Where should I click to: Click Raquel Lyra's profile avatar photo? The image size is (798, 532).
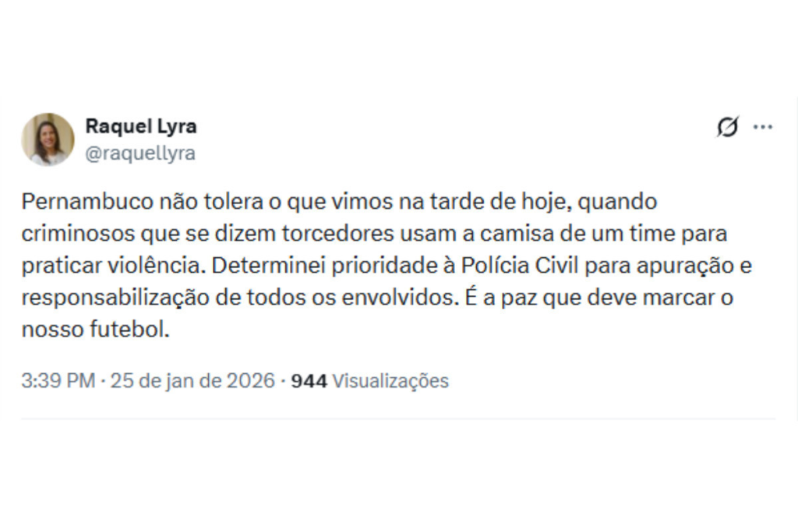pos(48,139)
